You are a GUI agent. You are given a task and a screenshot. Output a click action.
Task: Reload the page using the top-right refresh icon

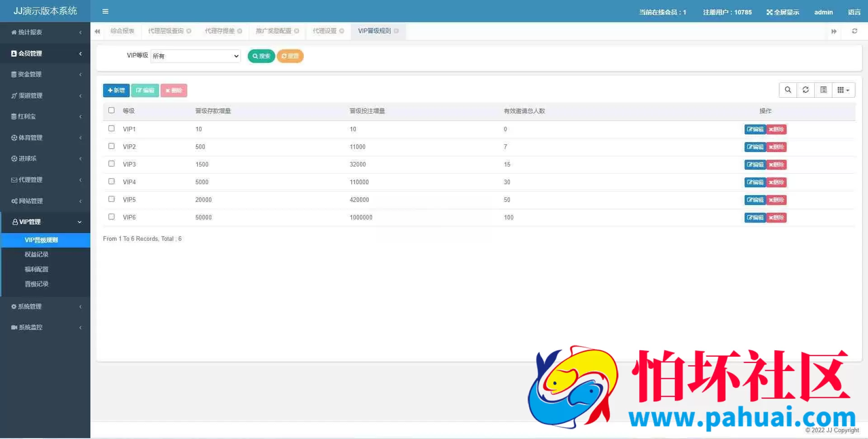854,31
